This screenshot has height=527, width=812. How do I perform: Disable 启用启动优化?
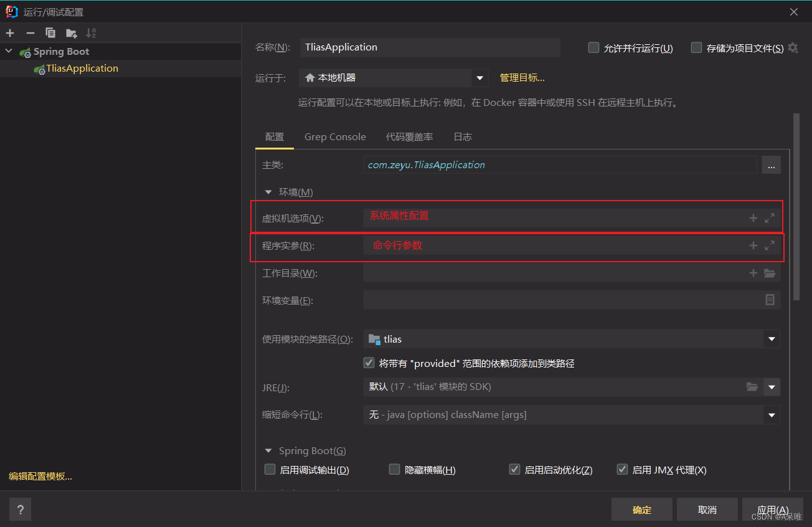click(514, 469)
